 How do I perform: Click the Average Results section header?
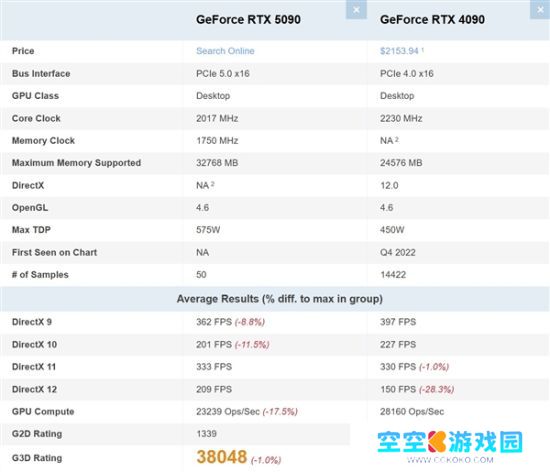coord(280,299)
